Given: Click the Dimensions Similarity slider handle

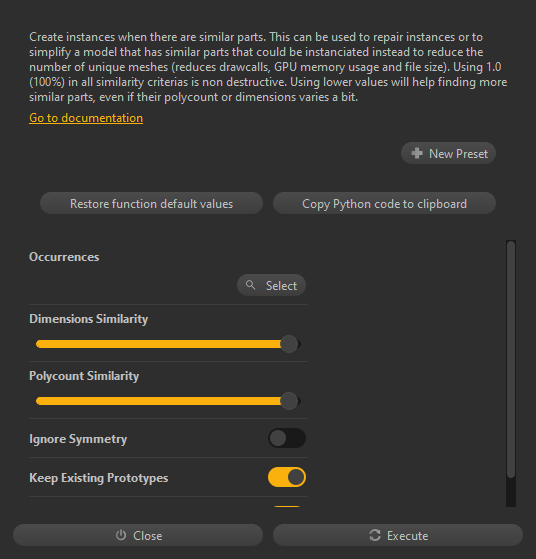Looking at the screenshot, I should [289, 344].
